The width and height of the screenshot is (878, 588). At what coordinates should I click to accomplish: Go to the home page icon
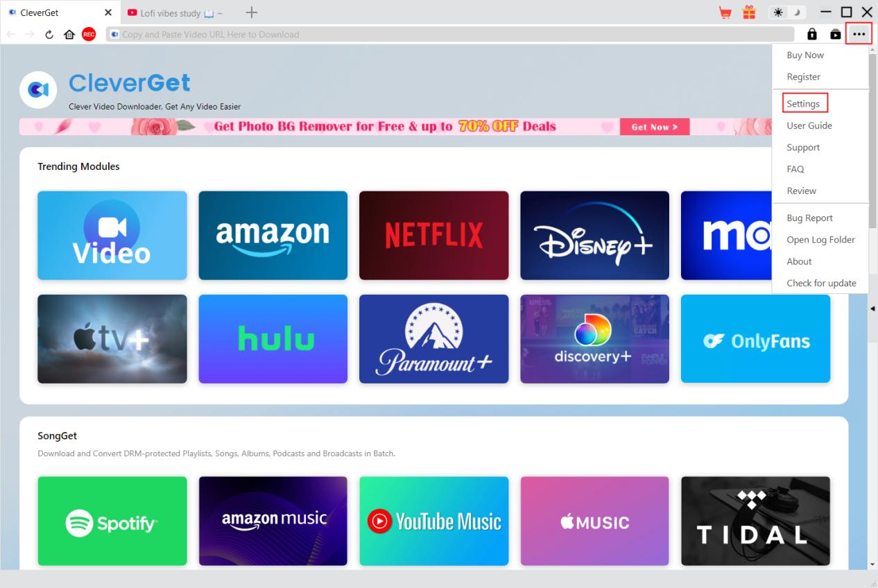[69, 34]
